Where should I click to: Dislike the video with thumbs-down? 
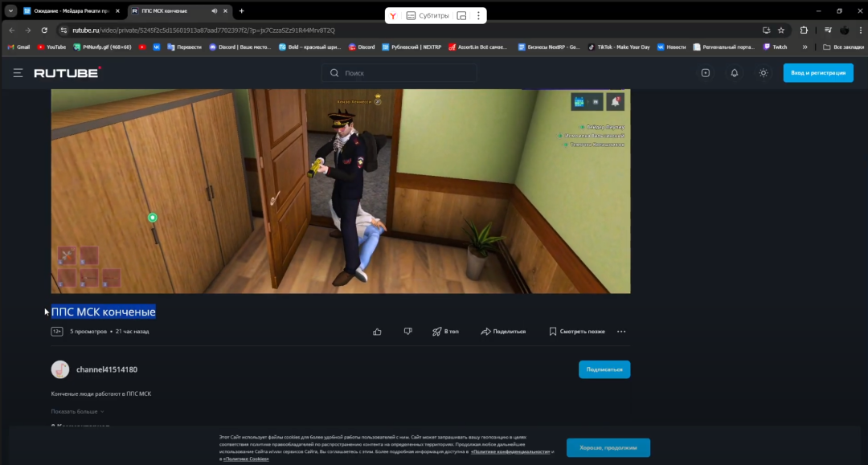tap(408, 332)
